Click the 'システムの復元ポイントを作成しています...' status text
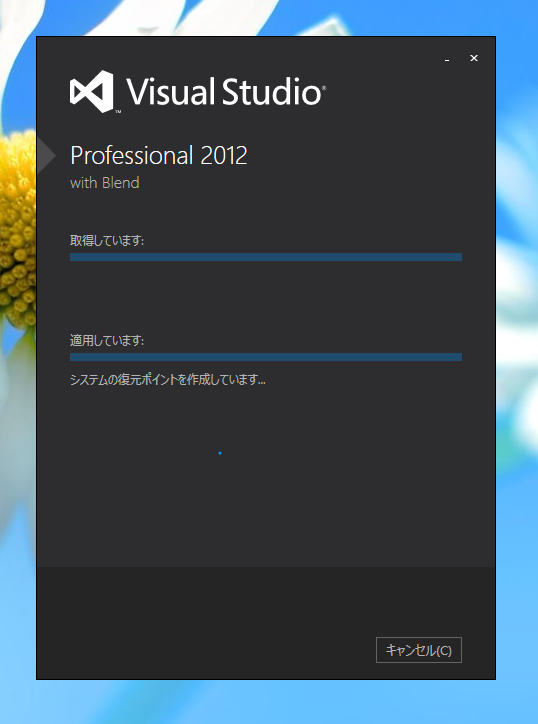 point(168,380)
